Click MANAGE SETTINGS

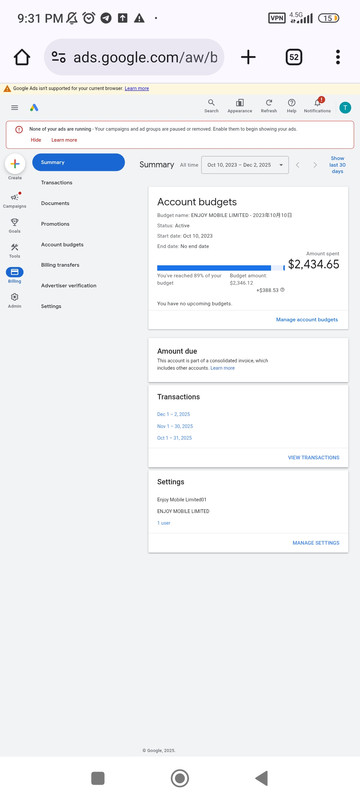(x=316, y=543)
